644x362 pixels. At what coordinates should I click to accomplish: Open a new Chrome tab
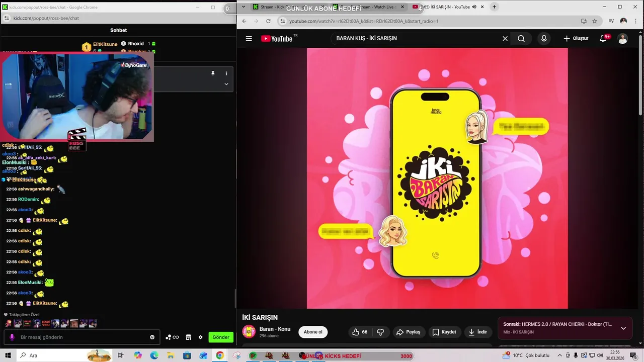(x=495, y=7)
